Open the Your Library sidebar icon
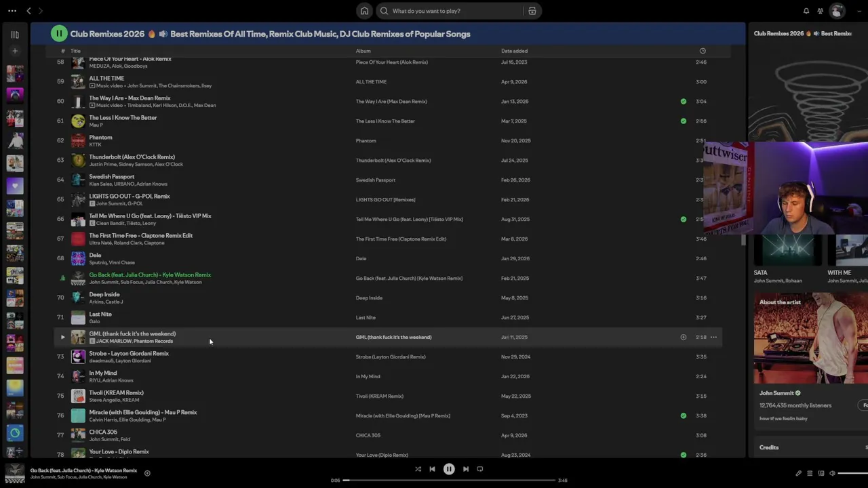868x488 pixels. 15,35
